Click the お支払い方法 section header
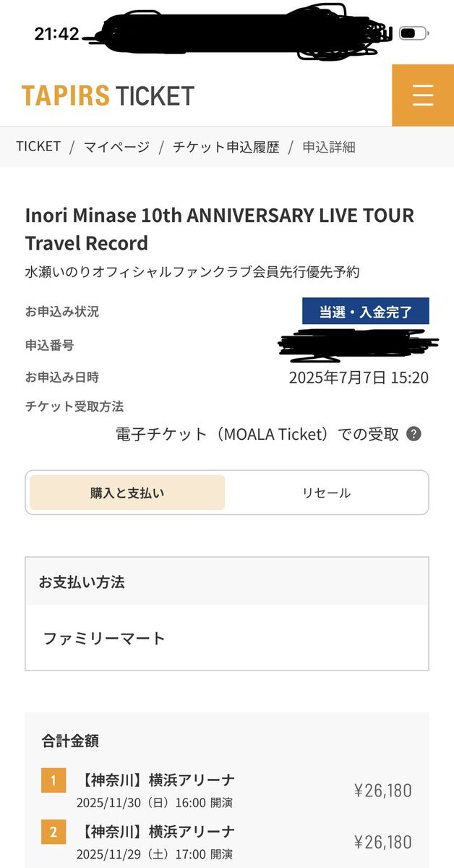Image resolution: width=454 pixels, height=868 pixels. pyautogui.click(x=226, y=582)
